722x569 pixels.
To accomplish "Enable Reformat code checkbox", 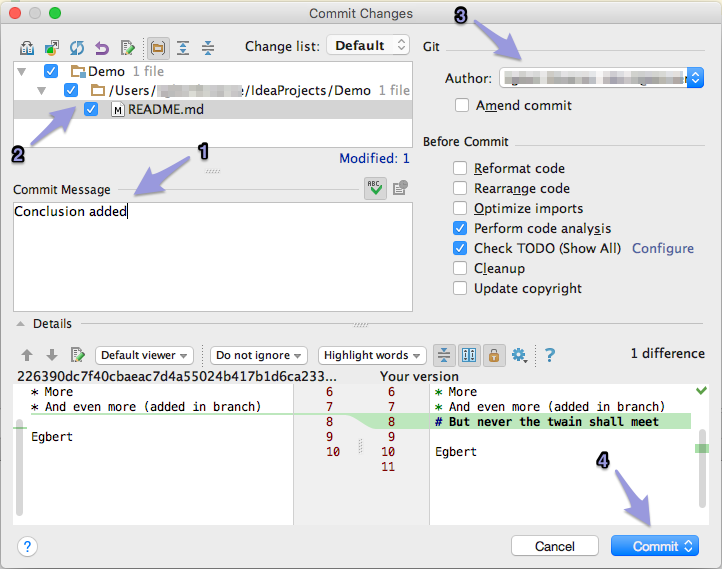I will (460, 168).
